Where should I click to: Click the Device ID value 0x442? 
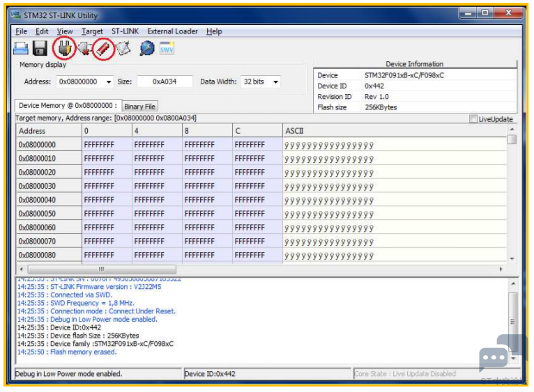click(x=374, y=86)
